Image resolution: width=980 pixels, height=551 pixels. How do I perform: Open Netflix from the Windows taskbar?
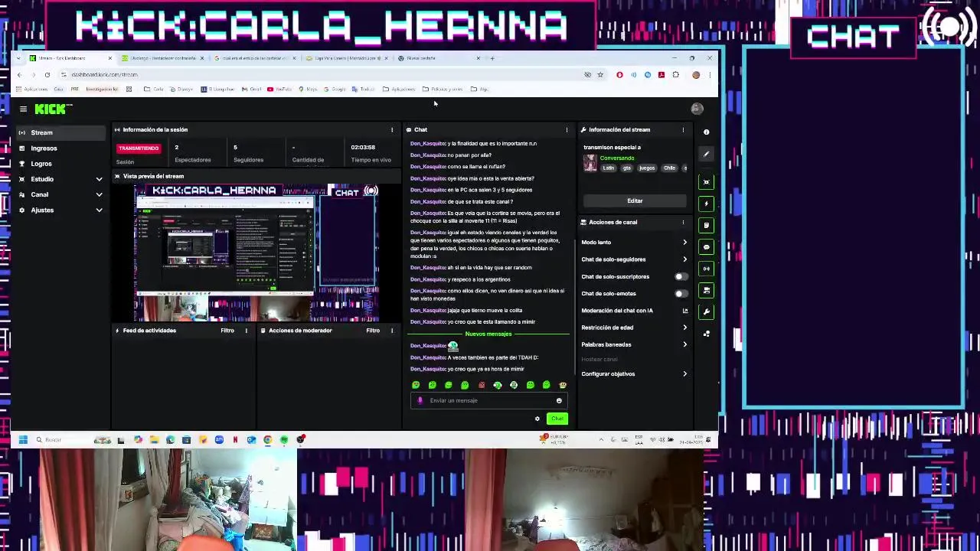(235, 439)
